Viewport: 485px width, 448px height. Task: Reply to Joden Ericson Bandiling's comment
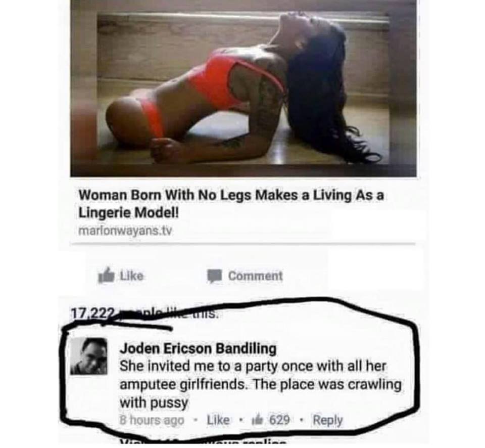tap(327, 421)
